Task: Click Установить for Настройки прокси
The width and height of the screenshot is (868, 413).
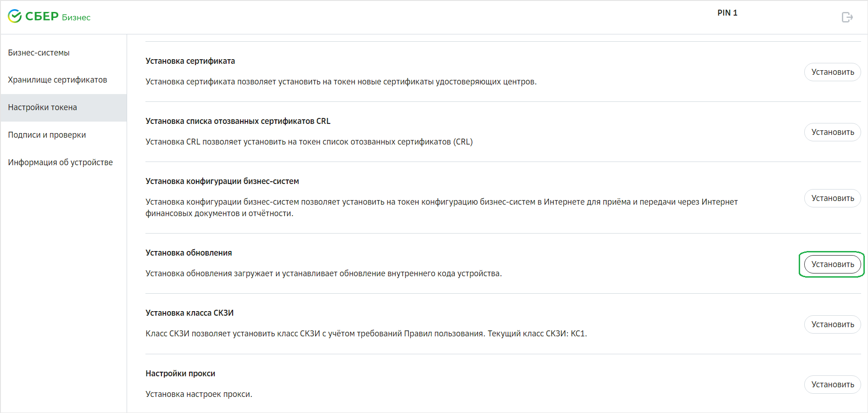Action: pyautogui.click(x=832, y=385)
